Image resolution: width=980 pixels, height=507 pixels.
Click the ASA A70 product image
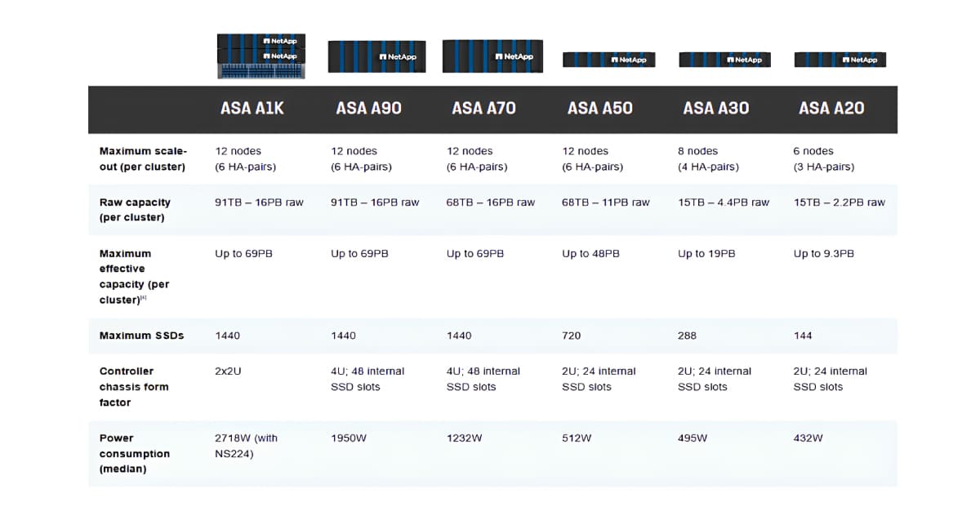point(492,57)
